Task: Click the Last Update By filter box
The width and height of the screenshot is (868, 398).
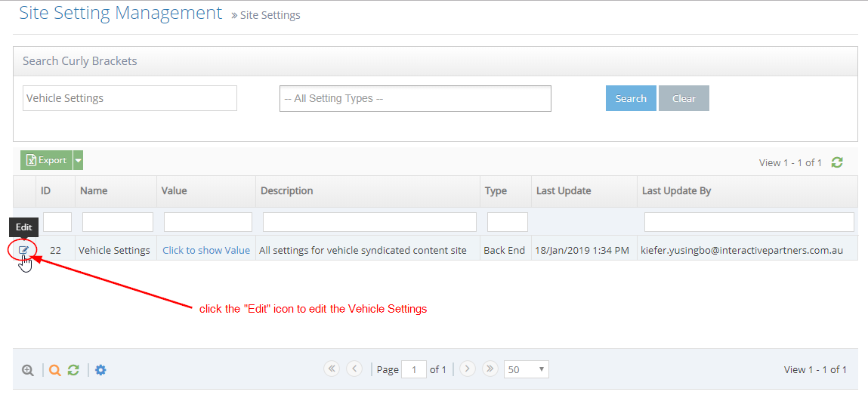Action: coord(749,222)
